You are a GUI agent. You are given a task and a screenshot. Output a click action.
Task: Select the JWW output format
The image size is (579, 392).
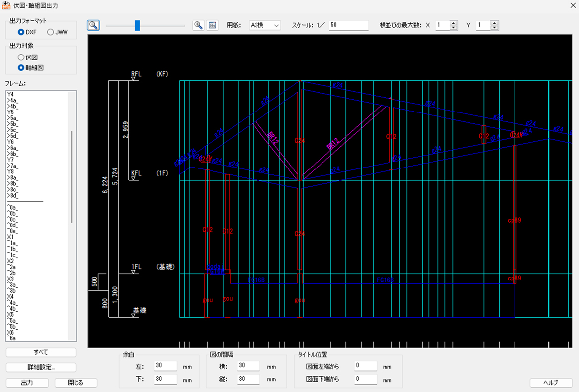click(51, 32)
